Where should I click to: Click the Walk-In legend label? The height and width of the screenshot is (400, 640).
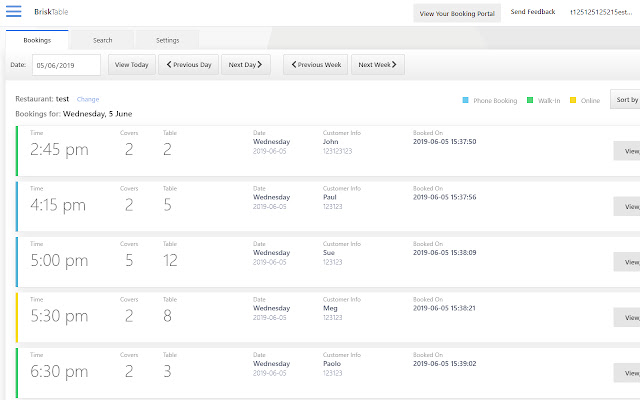[x=549, y=100]
